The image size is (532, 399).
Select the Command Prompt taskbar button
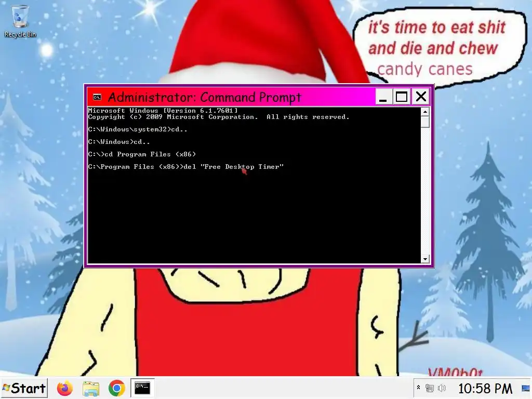coord(142,388)
